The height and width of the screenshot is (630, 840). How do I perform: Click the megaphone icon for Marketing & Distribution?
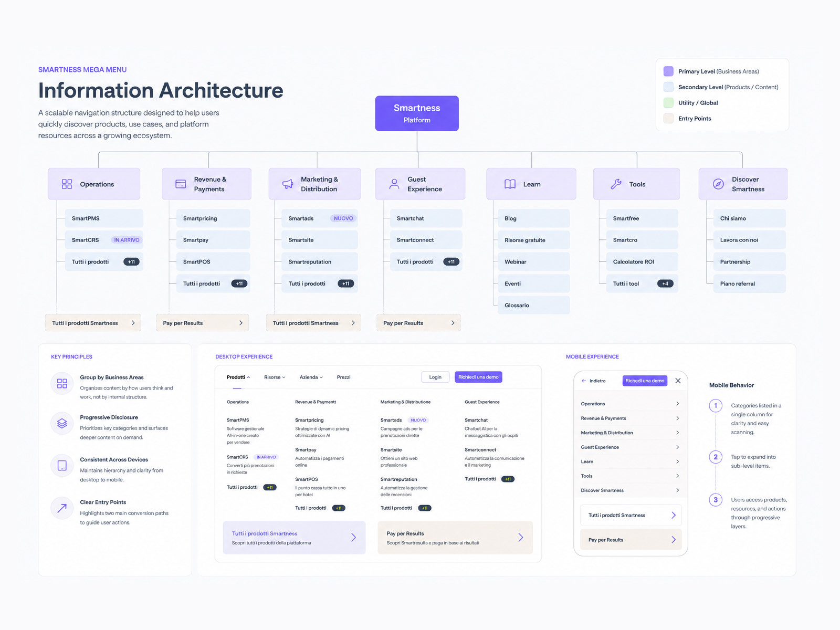point(288,184)
